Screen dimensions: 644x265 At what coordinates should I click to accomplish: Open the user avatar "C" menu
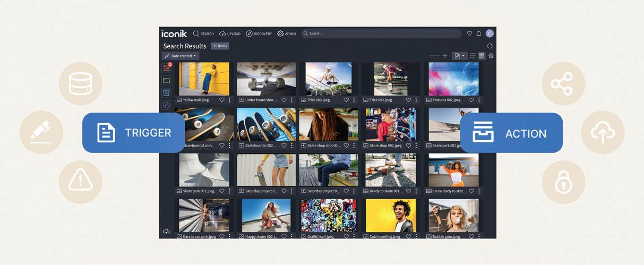490,33
